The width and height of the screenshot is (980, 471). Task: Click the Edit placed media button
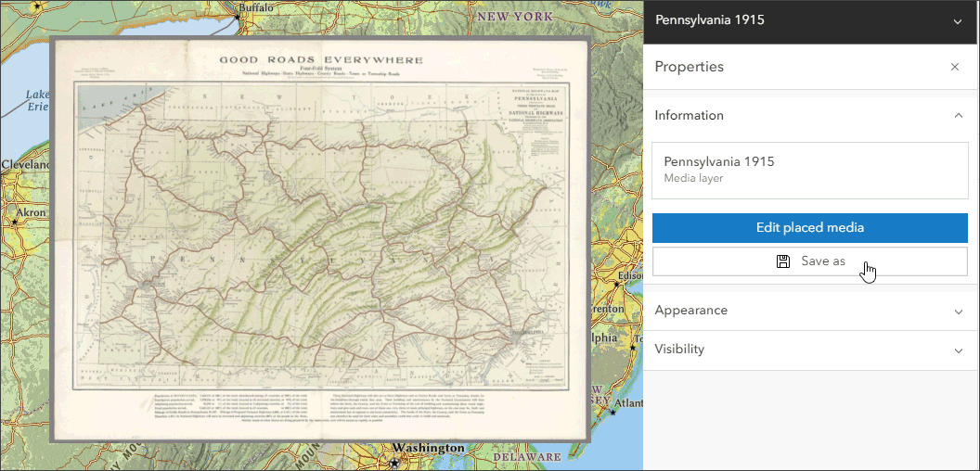coord(810,228)
